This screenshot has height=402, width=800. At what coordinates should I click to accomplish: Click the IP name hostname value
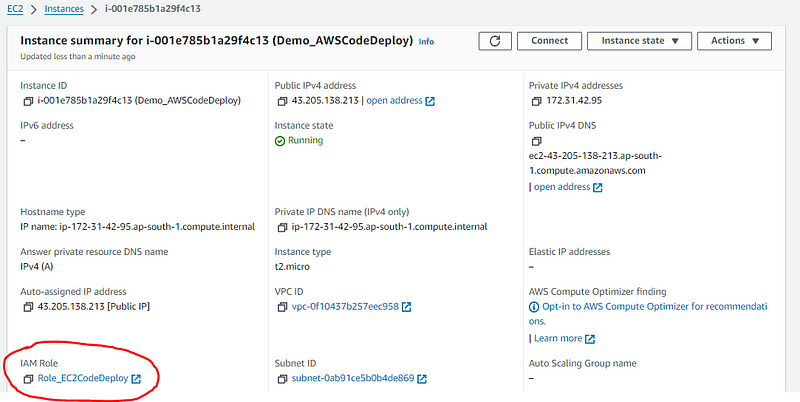pos(138,227)
